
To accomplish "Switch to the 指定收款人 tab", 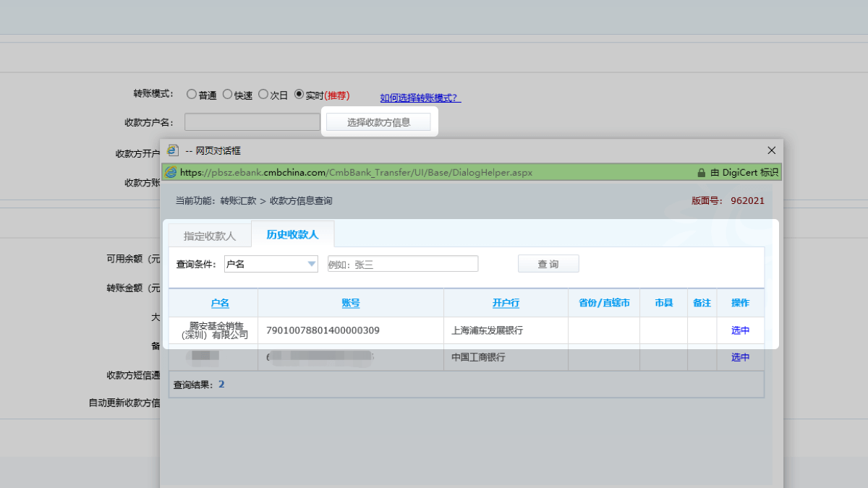I will [210, 236].
